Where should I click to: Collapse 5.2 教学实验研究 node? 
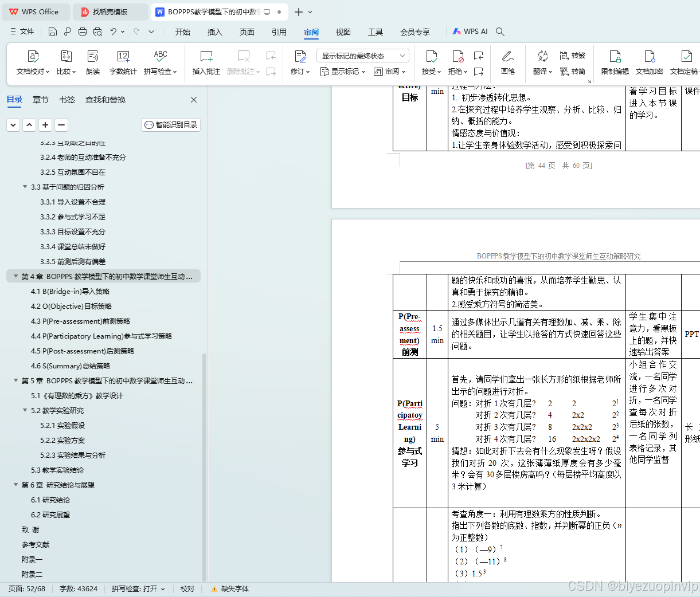coord(25,410)
